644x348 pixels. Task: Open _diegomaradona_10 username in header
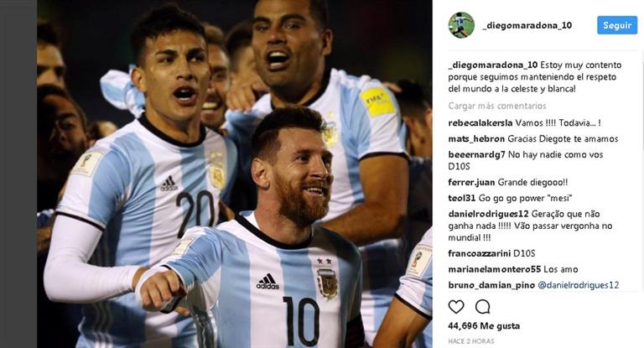(527, 25)
